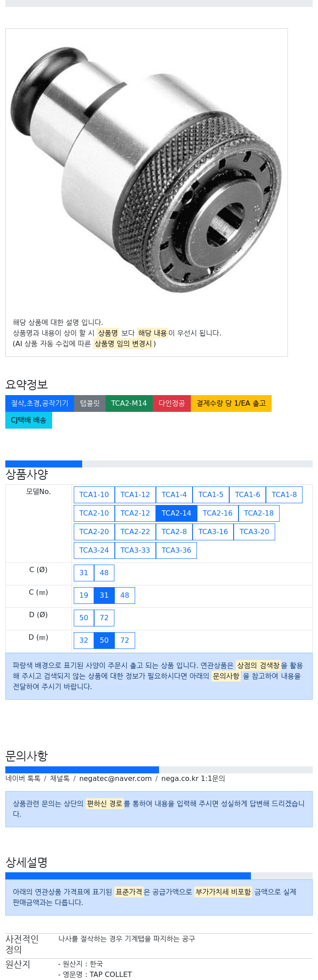Click the 절삭,초경,공작기기 category tag

click(x=40, y=403)
